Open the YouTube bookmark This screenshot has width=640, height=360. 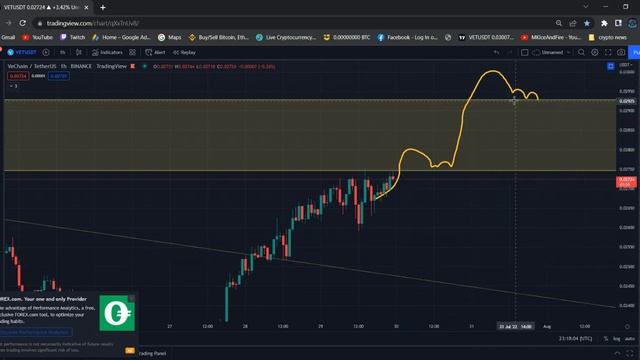pos(38,37)
